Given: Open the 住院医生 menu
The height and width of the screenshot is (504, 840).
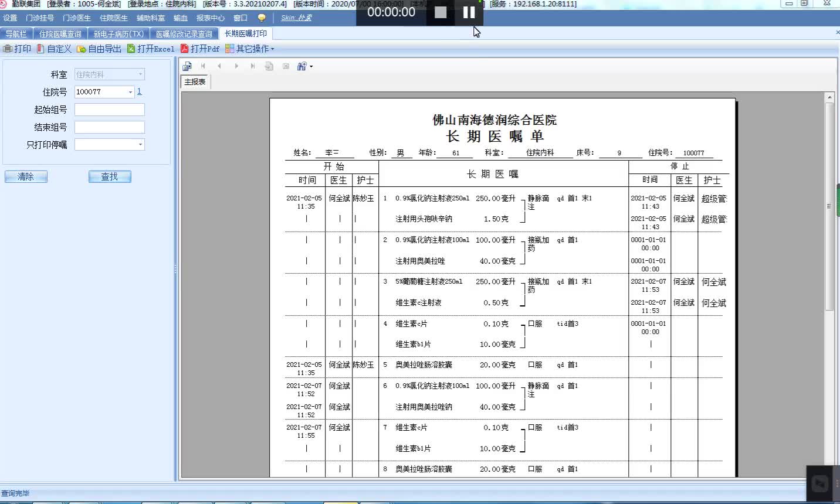Looking at the screenshot, I should (x=114, y=18).
